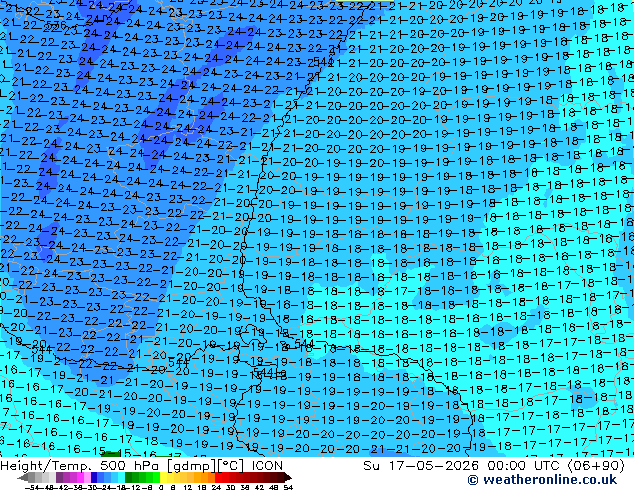Pick the dark blue swatch in the temperature legend
Image resolution: width=634 pixels, height=490 pixels.
94,477
